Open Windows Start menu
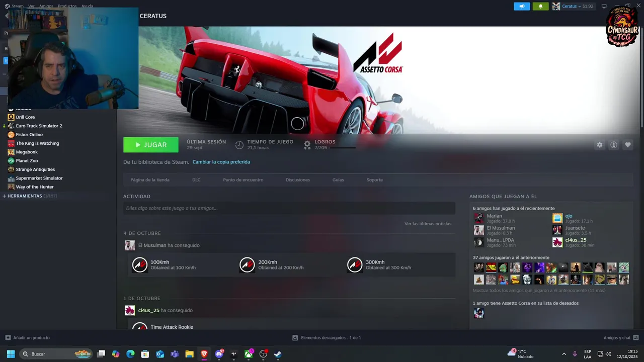The width and height of the screenshot is (644, 362). pos(11,354)
